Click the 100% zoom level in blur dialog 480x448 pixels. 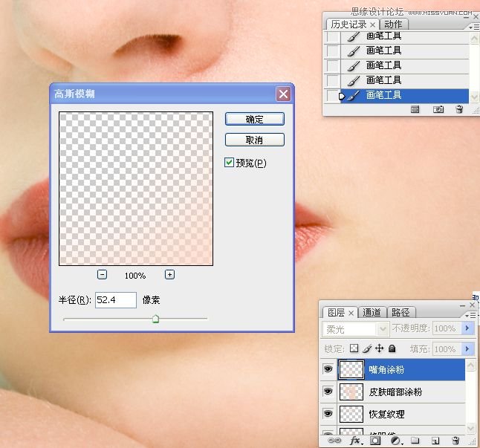(x=135, y=276)
